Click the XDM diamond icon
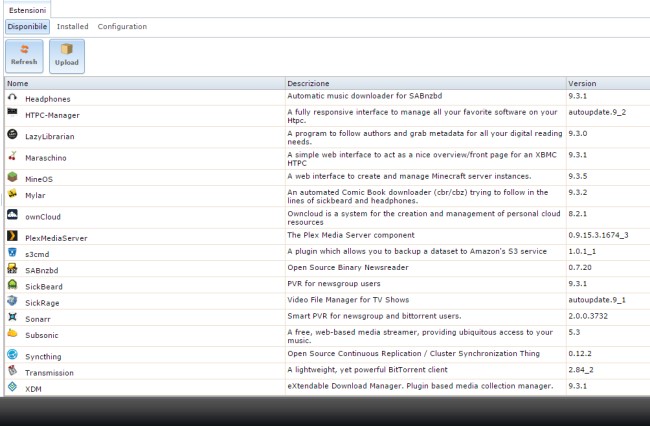 12,386
